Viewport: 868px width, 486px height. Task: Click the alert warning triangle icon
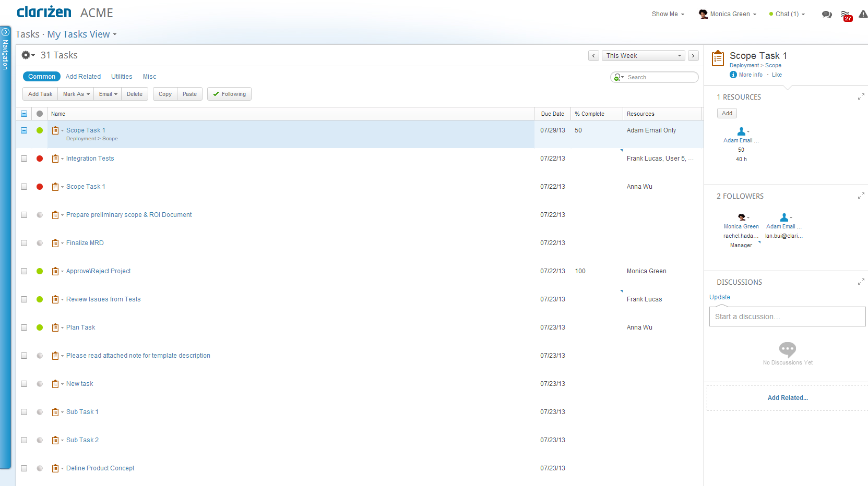[x=863, y=15]
